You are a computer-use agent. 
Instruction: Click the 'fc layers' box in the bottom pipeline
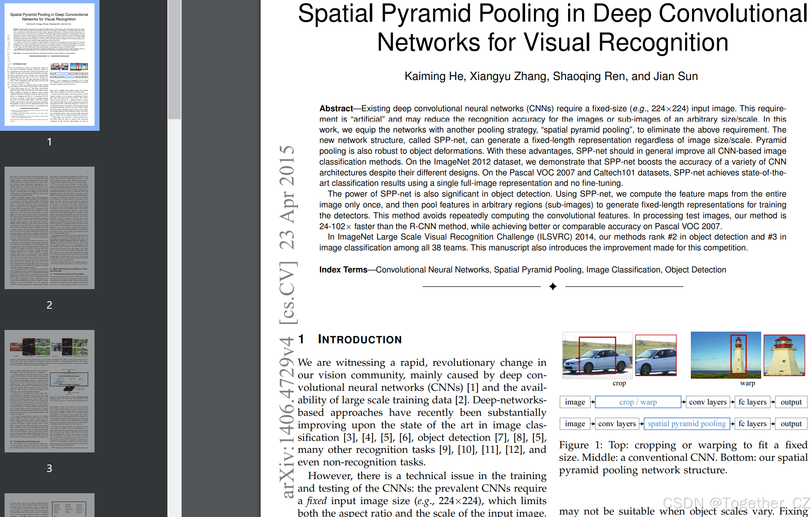tap(752, 424)
